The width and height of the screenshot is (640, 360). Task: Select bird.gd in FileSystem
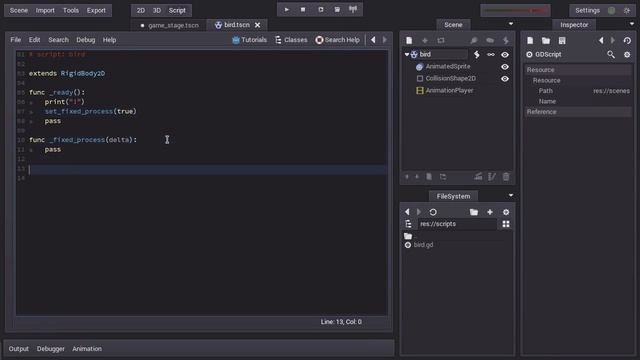pos(423,245)
